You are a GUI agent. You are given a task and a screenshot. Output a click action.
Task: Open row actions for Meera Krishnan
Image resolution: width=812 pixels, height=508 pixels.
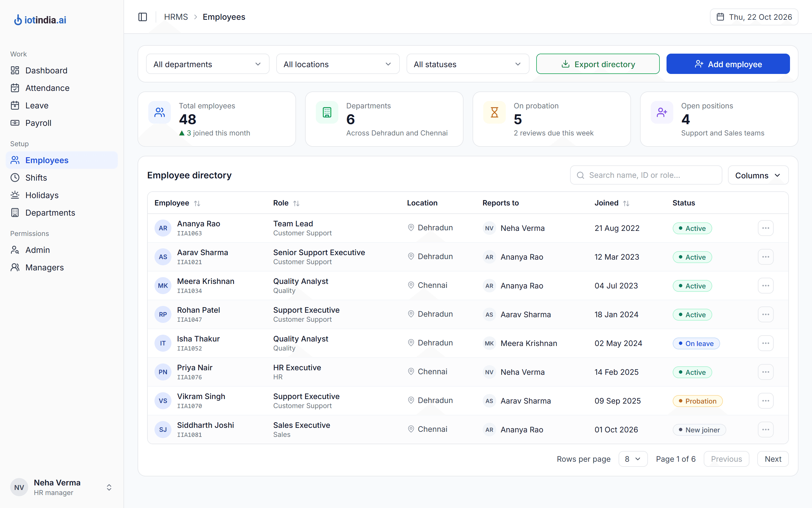pyautogui.click(x=765, y=286)
